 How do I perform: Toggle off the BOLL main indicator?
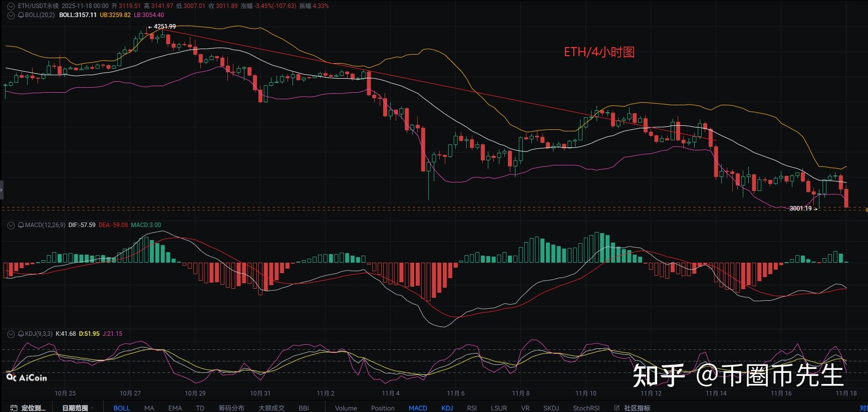click(122, 408)
